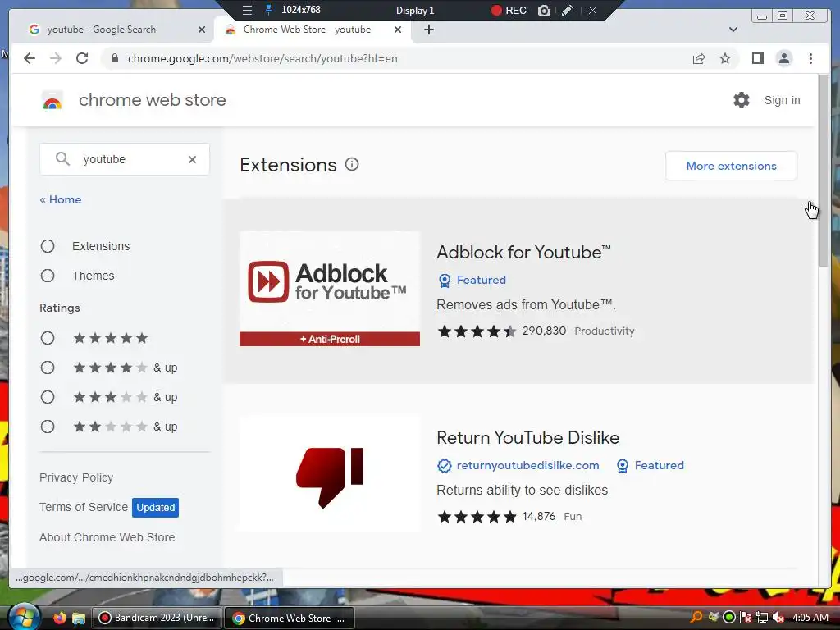
Task: Close the Bandicam recording bar
Action: pyautogui.click(x=592, y=10)
